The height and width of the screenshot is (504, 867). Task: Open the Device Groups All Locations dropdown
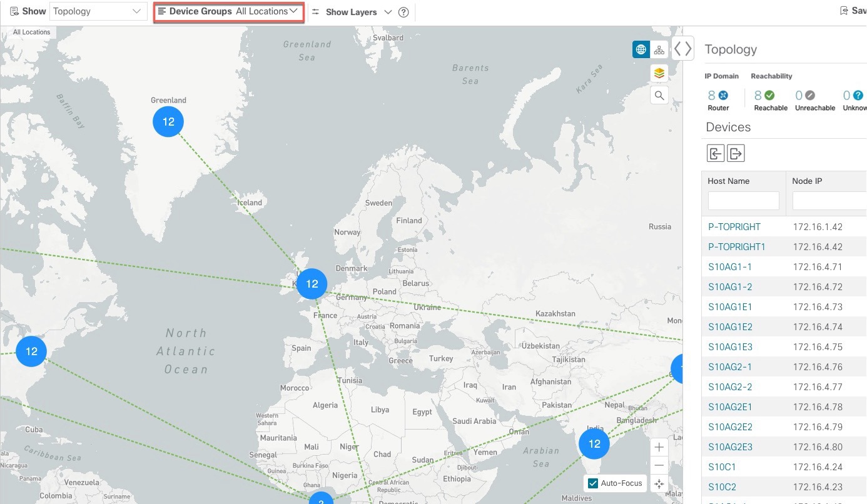(228, 11)
